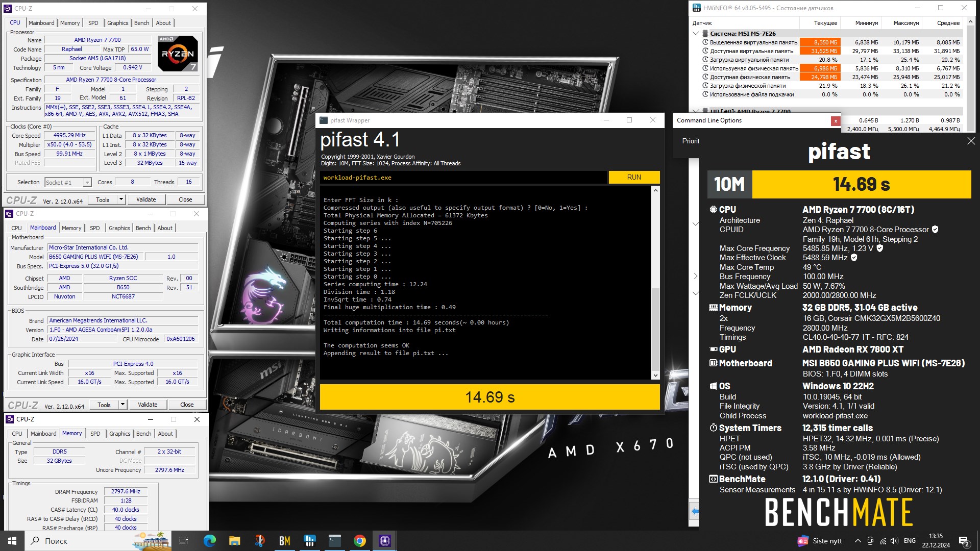Click Close button in the middle CPU-Z window
Image resolution: width=980 pixels, height=551 pixels.
click(x=187, y=405)
